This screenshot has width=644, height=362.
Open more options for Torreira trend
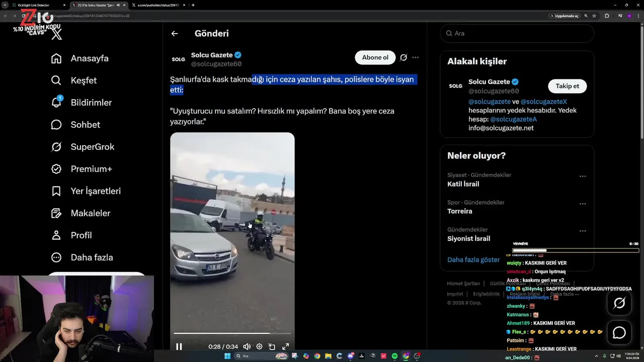pos(583,204)
